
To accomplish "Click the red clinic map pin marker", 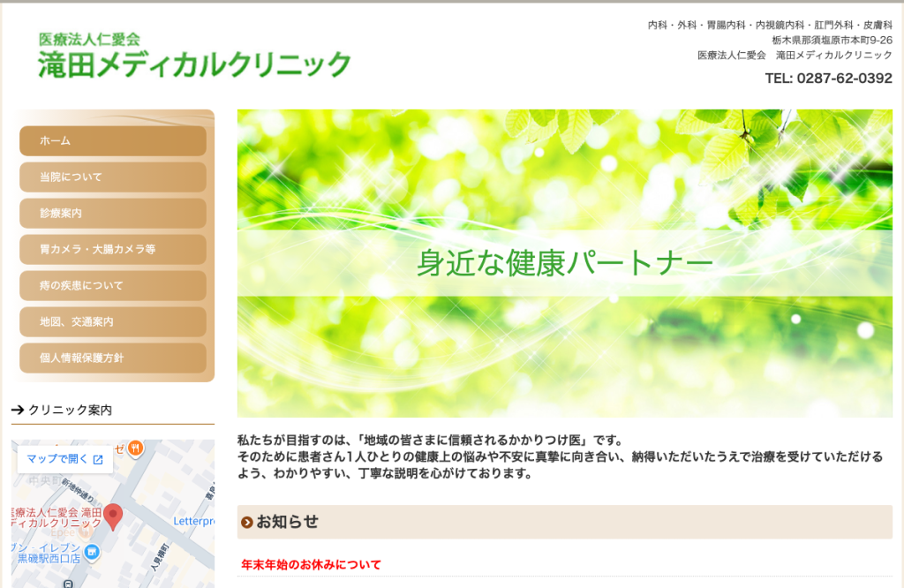I will point(113,516).
